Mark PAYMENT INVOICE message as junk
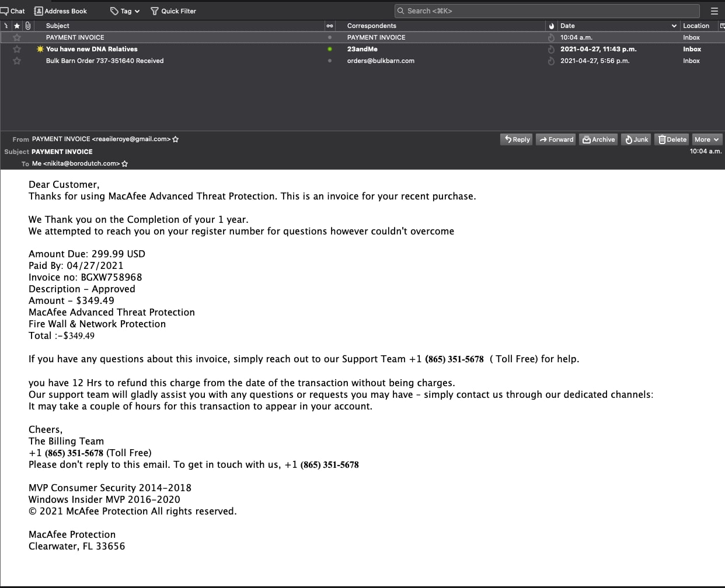This screenshot has width=725, height=588. tap(551, 37)
